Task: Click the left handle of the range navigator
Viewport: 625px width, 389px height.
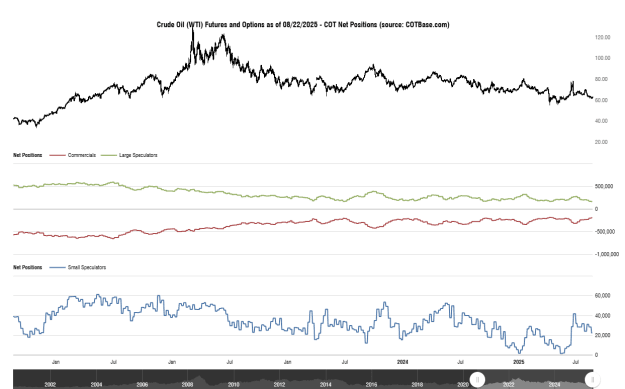Action: (477, 379)
